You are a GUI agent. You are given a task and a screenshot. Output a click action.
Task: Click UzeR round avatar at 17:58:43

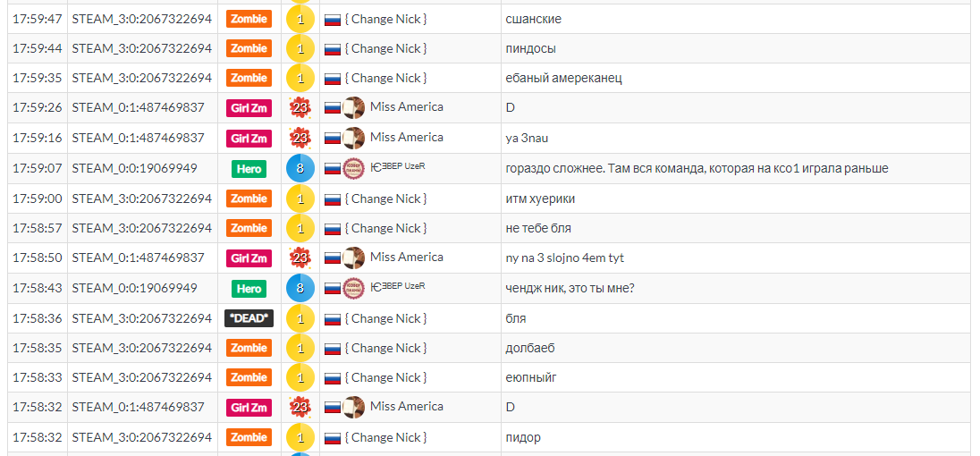point(354,288)
